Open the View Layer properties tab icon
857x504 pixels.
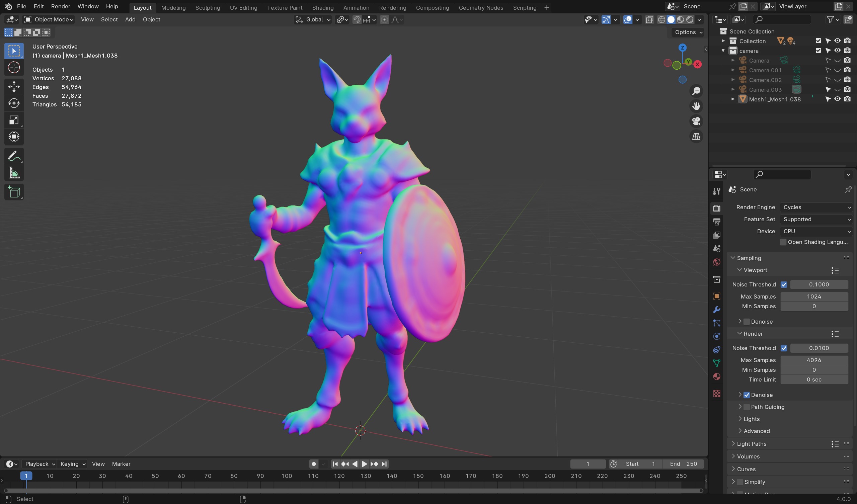tap(716, 235)
